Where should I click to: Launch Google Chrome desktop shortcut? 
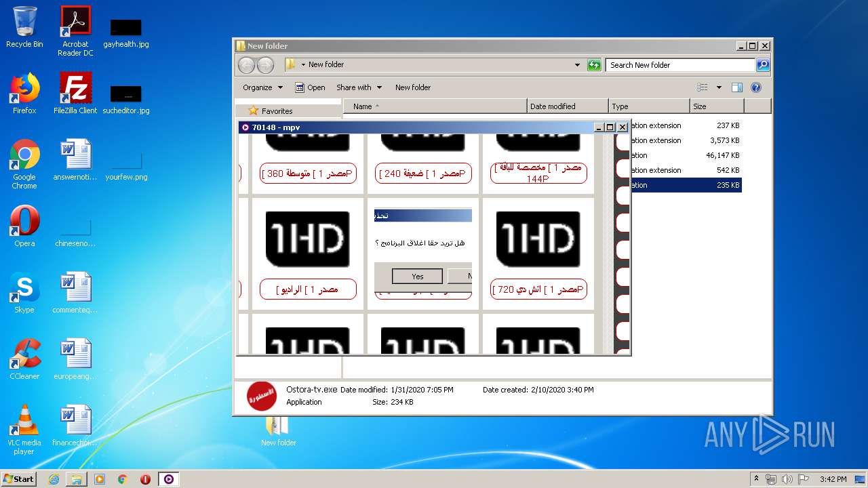[24, 164]
